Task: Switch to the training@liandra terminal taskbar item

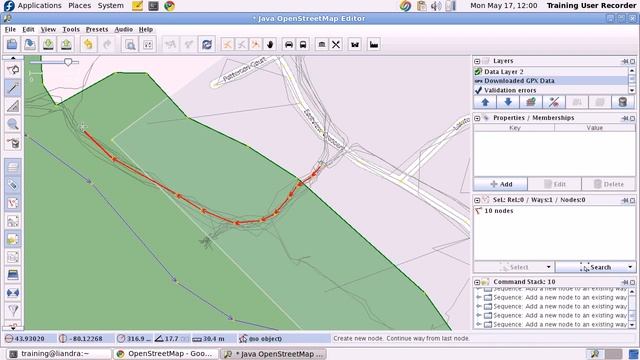Action: [60, 353]
